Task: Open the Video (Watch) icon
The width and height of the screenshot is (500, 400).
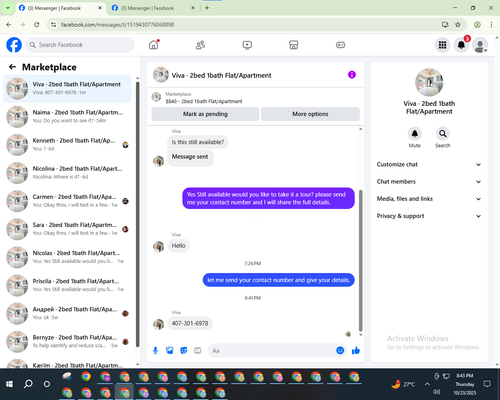Action: coord(247,45)
